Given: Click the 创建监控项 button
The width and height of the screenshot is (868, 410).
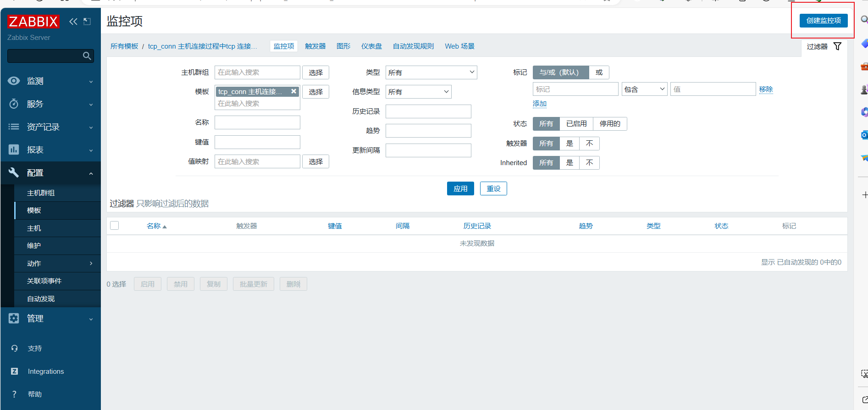Looking at the screenshot, I should tap(824, 20).
